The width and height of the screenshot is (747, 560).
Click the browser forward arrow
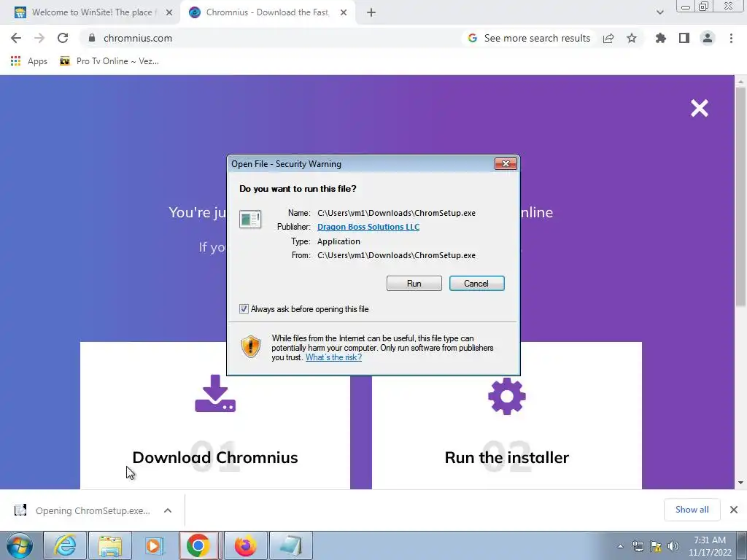(39, 38)
